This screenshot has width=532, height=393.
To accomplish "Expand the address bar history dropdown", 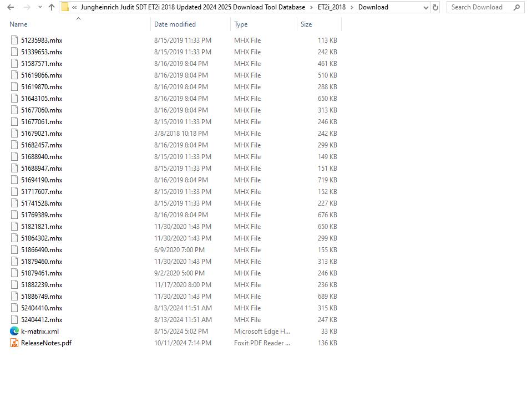I will pos(425,7).
